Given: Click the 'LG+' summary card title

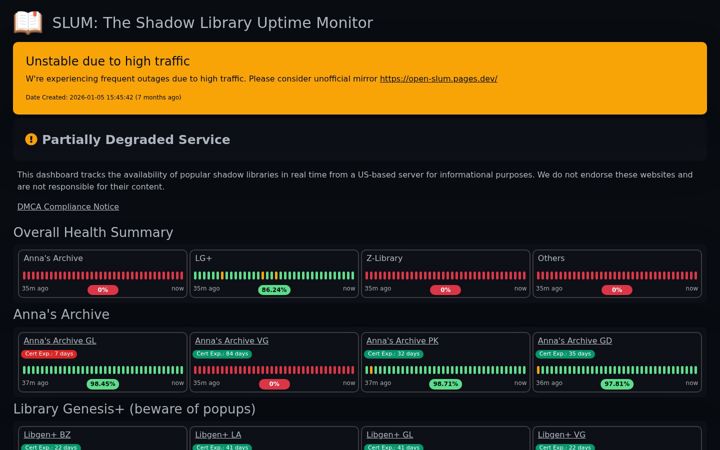Looking at the screenshot, I should (203, 258).
